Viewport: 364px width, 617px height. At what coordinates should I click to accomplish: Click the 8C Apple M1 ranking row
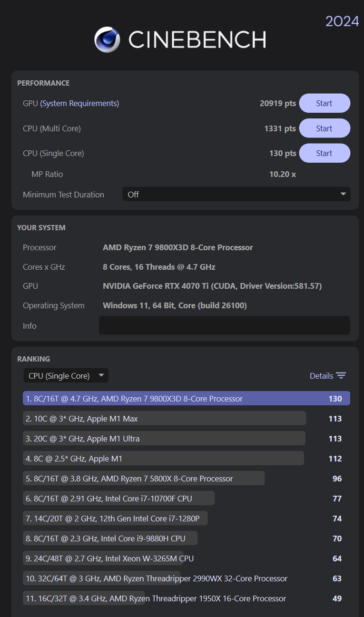pyautogui.click(x=163, y=459)
